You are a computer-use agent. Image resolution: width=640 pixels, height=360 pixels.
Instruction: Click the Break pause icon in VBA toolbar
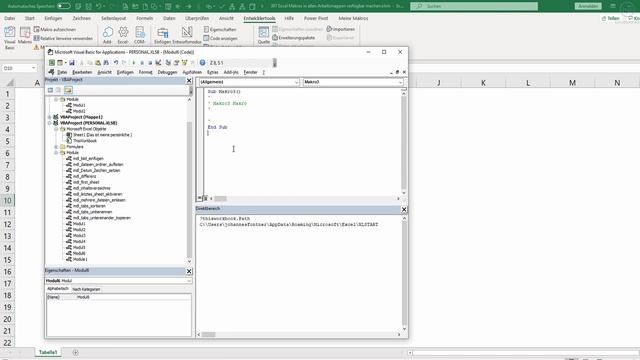(x=142, y=62)
